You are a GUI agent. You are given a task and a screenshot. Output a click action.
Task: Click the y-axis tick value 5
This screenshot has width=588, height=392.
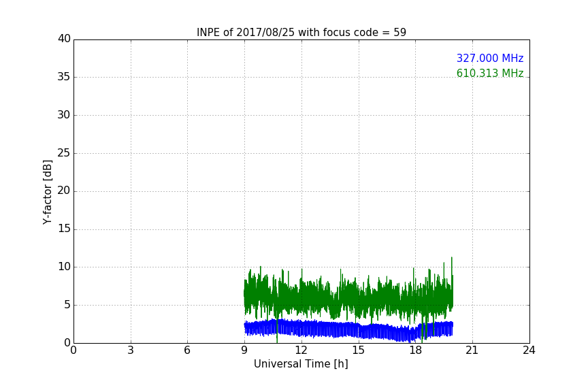click(x=67, y=305)
